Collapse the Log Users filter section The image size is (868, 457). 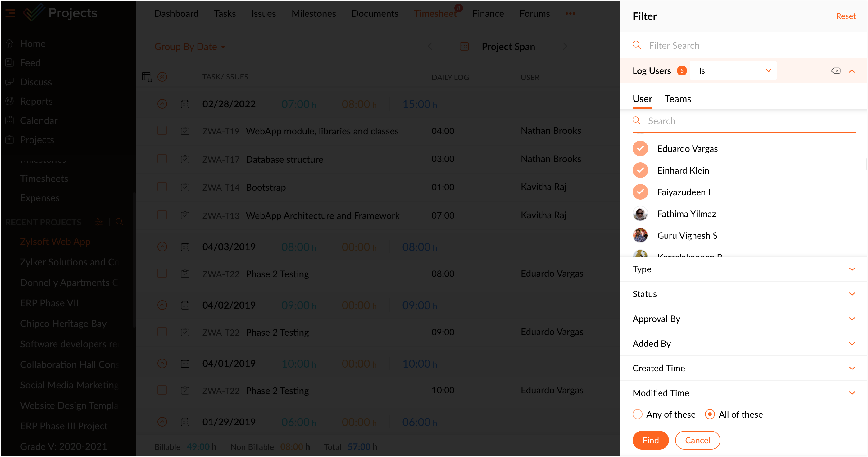(852, 71)
